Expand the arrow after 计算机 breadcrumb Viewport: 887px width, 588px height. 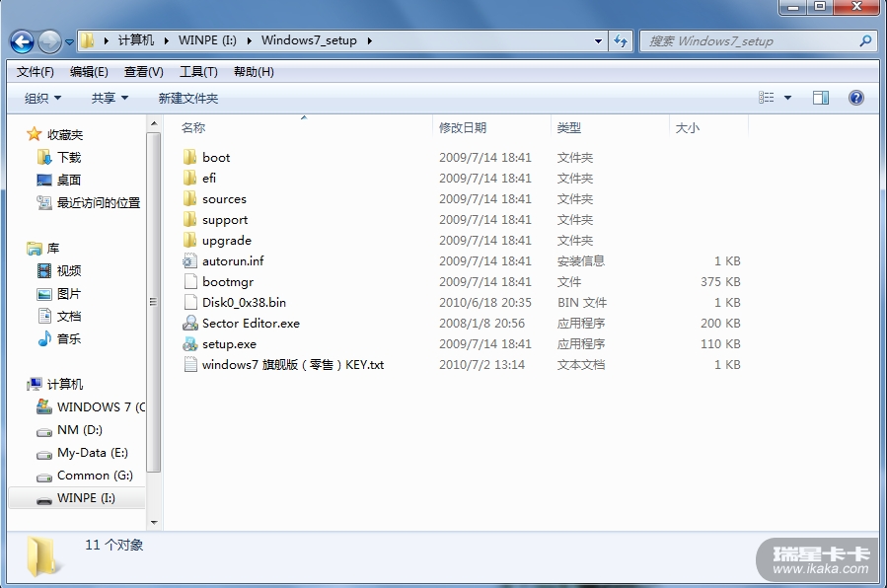[x=167, y=40]
